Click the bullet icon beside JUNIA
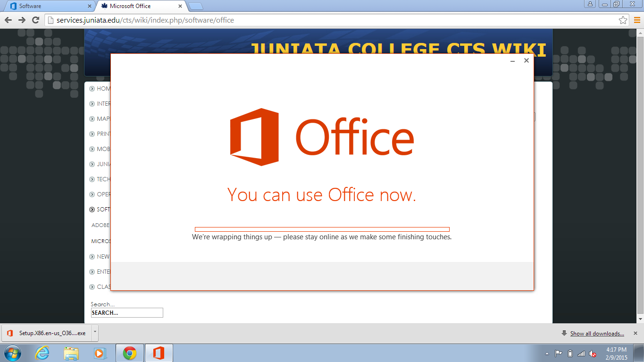 click(x=92, y=164)
